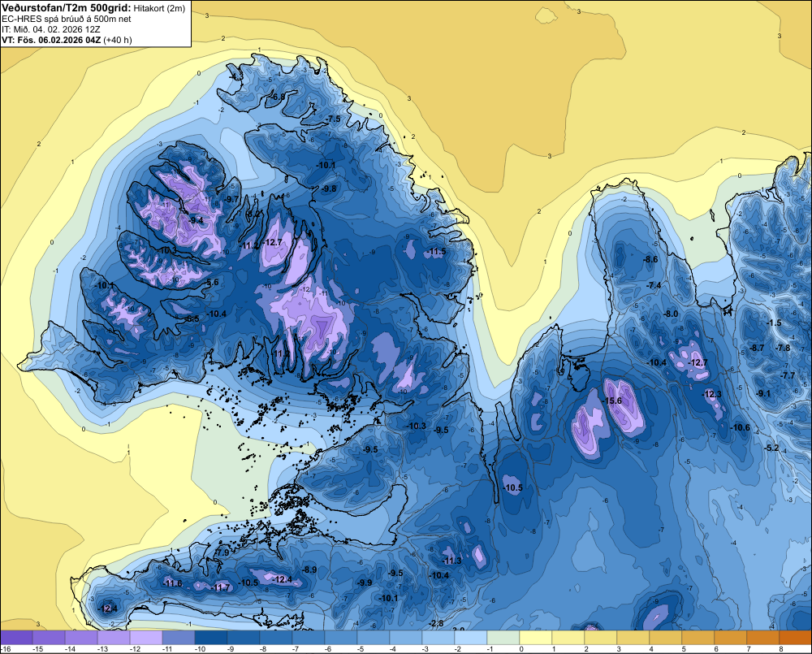Screen dimensions: 812x654
Task: Click the '-14' legend scale label
Action: [70, 649]
